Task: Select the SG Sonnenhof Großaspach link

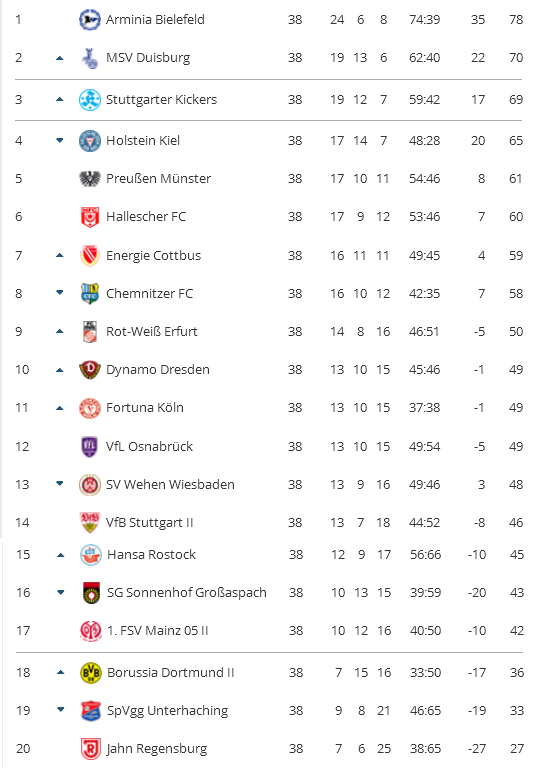Action: tap(187, 593)
